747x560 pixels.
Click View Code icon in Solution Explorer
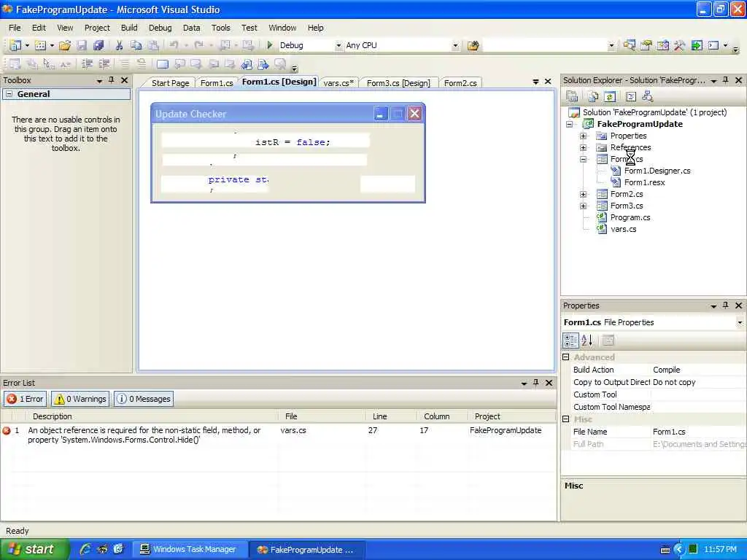pos(631,97)
